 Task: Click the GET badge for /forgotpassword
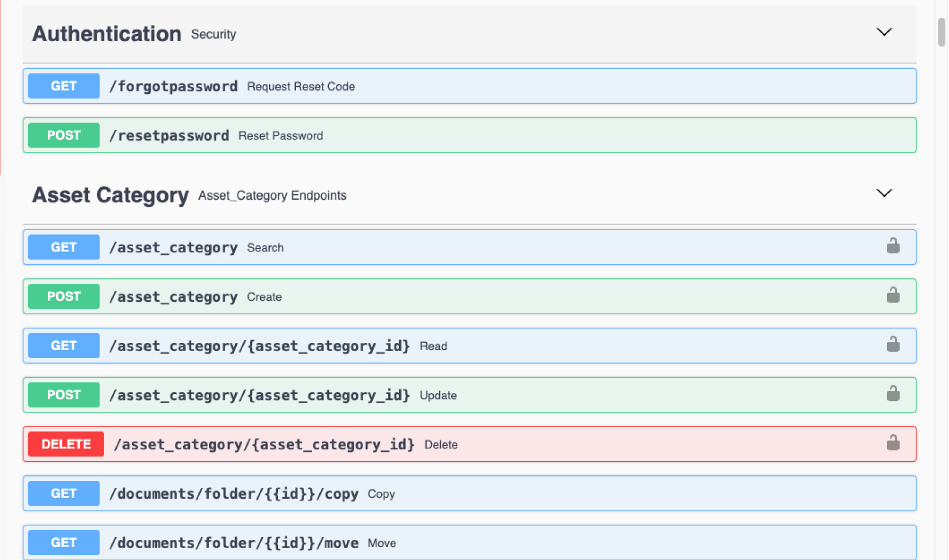click(x=64, y=86)
